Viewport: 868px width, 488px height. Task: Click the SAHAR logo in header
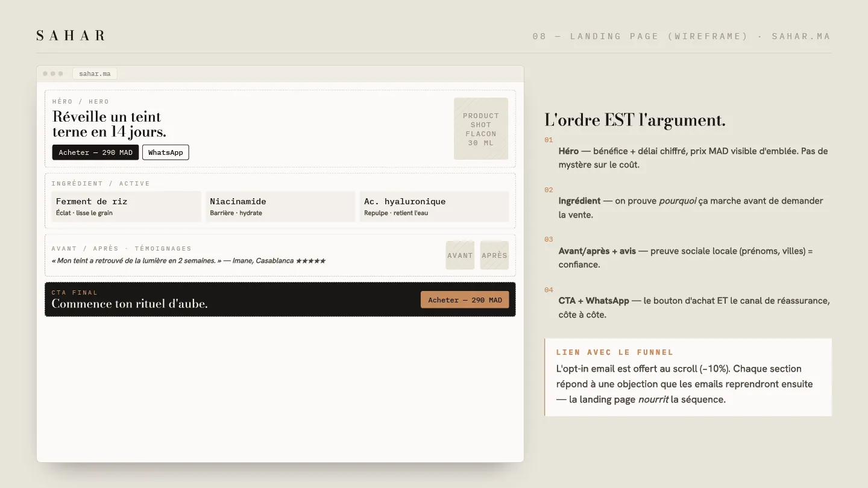coord(71,36)
